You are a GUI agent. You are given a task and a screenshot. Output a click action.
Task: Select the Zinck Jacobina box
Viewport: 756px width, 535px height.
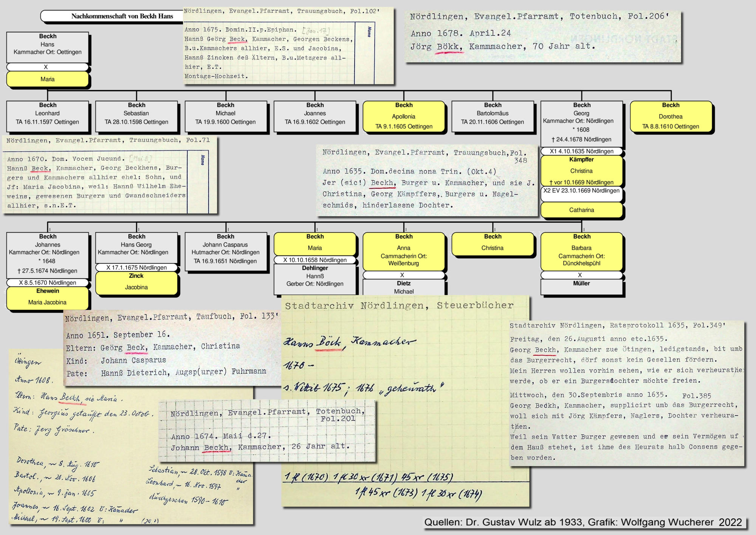136,283
